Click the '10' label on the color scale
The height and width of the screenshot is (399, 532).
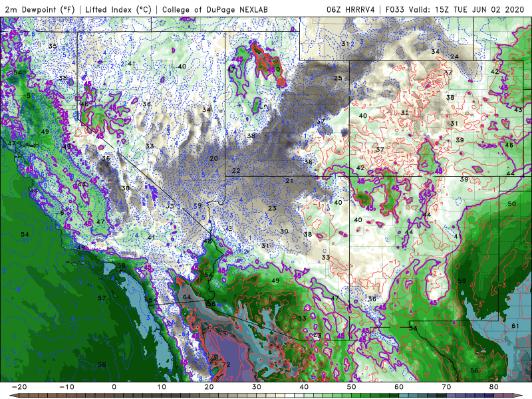coord(162,387)
